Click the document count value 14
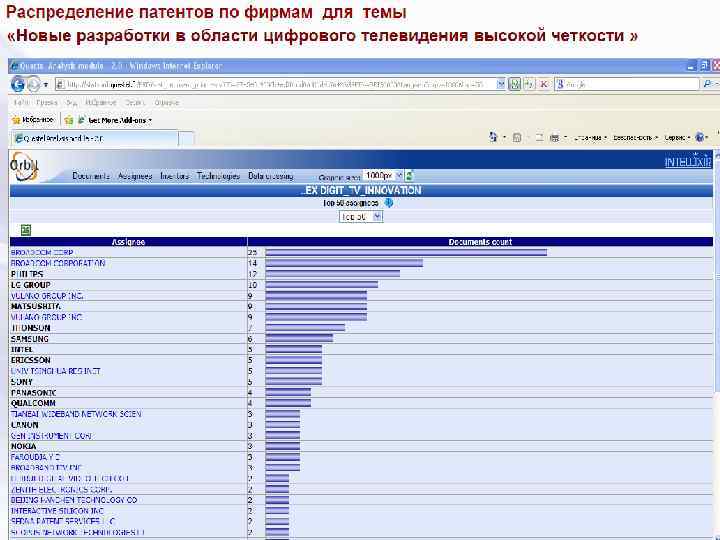This screenshot has width=720, height=540. 253,263
